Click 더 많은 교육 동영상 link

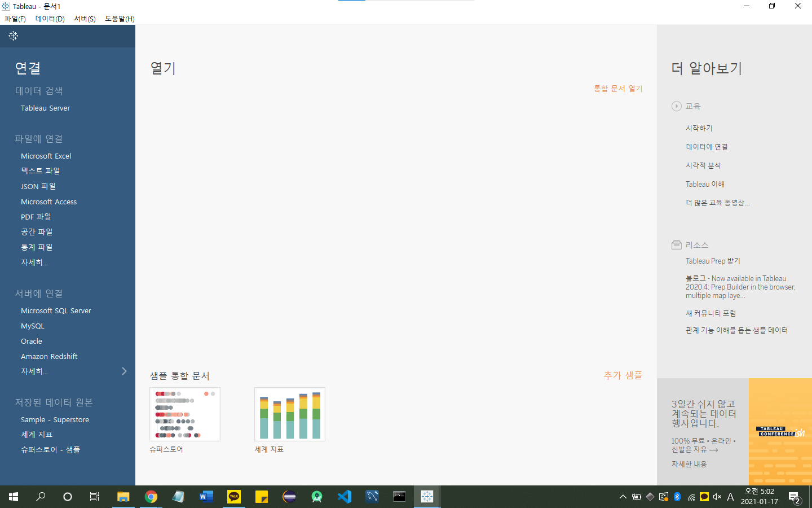pyautogui.click(x=718, y=203)
